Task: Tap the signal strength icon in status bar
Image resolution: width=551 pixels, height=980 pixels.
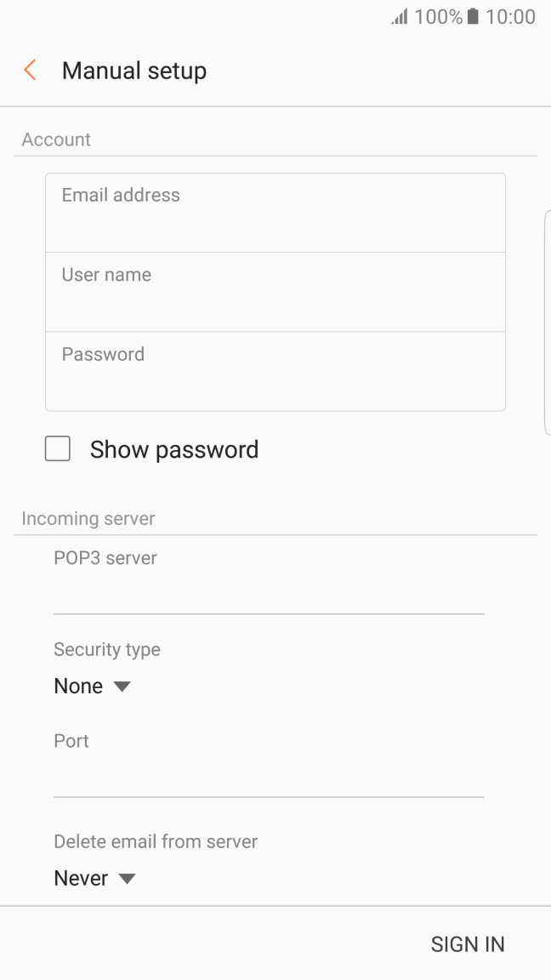Action: (x=400, y=16)
